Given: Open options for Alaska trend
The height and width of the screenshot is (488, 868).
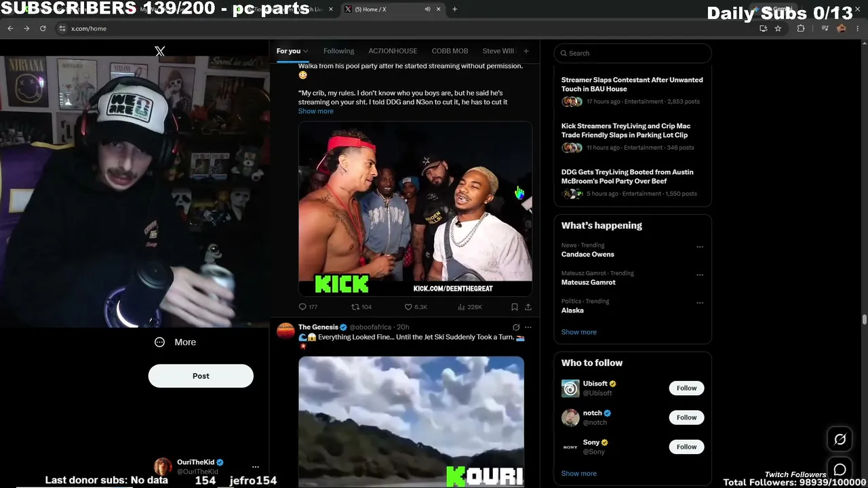Looking at the screenshot, I should tap(700, 303).
